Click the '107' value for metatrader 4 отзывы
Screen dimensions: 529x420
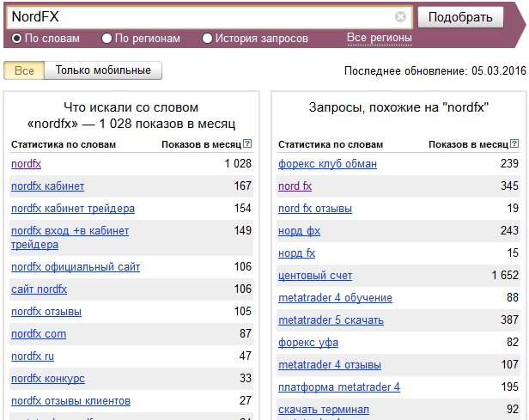click(510, 364)
